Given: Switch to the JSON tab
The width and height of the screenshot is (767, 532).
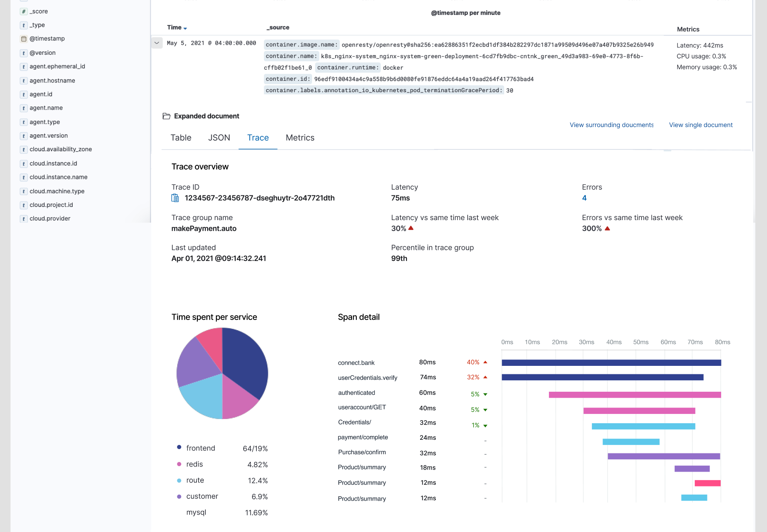Looking at the screenshot, I should pyautogui.click(x=219, y=138).
